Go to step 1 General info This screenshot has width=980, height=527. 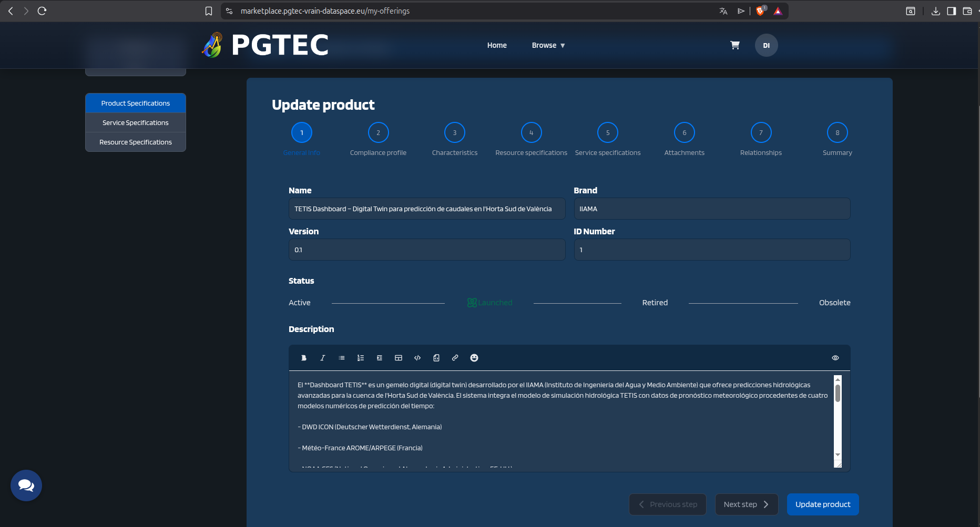coord(302,132)
